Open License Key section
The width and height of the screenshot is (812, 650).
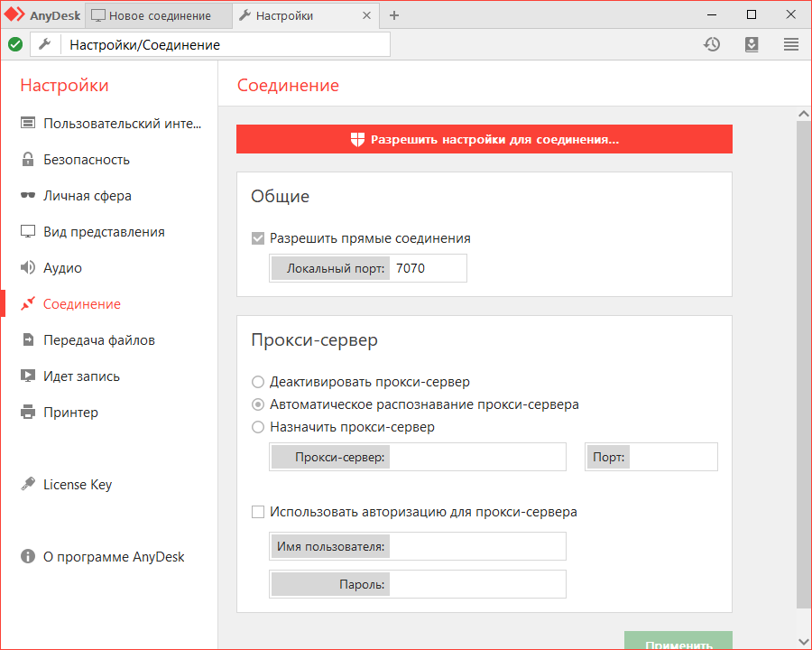pos(109,484)
